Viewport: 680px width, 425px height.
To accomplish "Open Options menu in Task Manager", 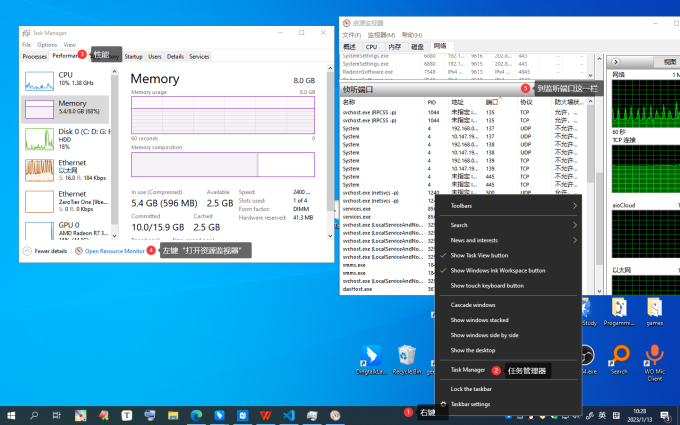I will (x=47, y=45).
